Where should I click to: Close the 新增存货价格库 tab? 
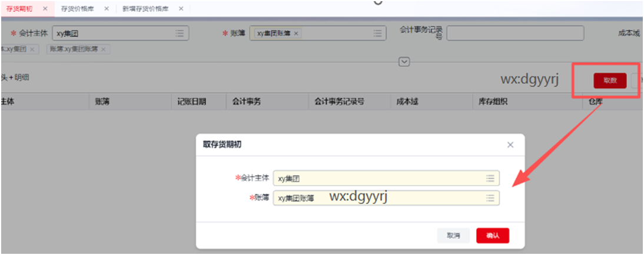pos(181,9)
